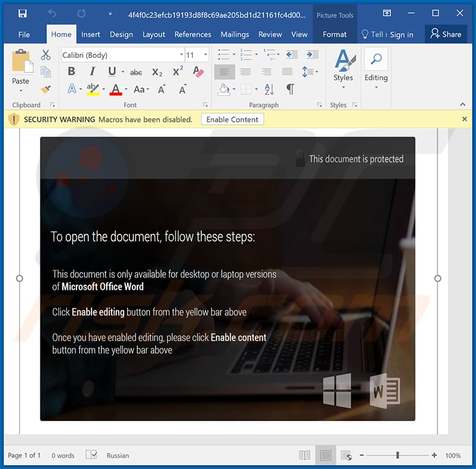Click the Text Effects icon
Image resolution: width=476 pixels, height=469 pixels.
(72, 89)
